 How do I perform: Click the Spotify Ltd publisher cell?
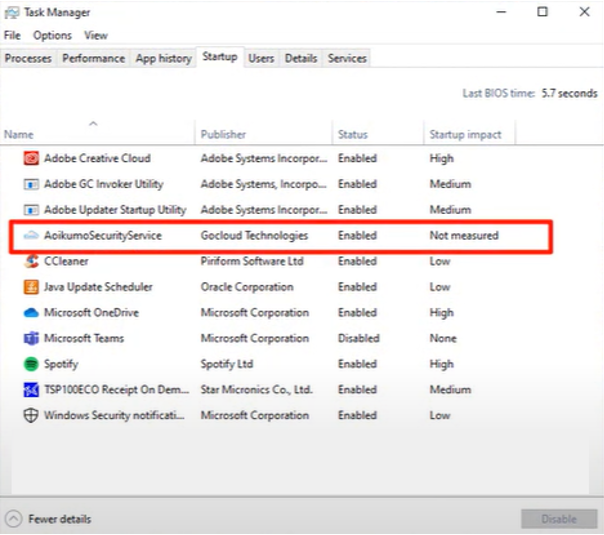click(227, 364)
